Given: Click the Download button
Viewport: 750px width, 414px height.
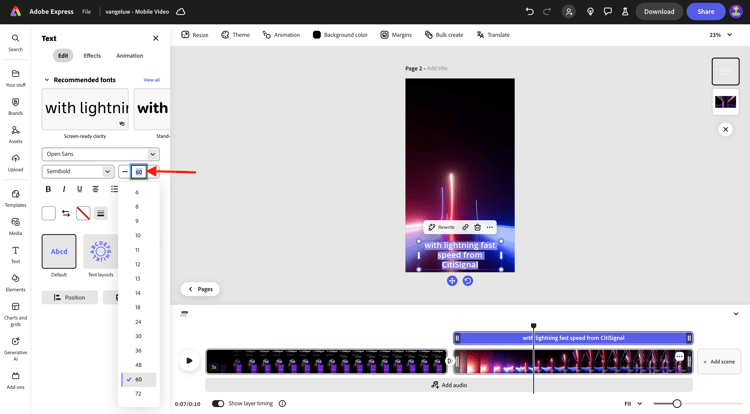Looking at the screenshot, I should point(659,11).
